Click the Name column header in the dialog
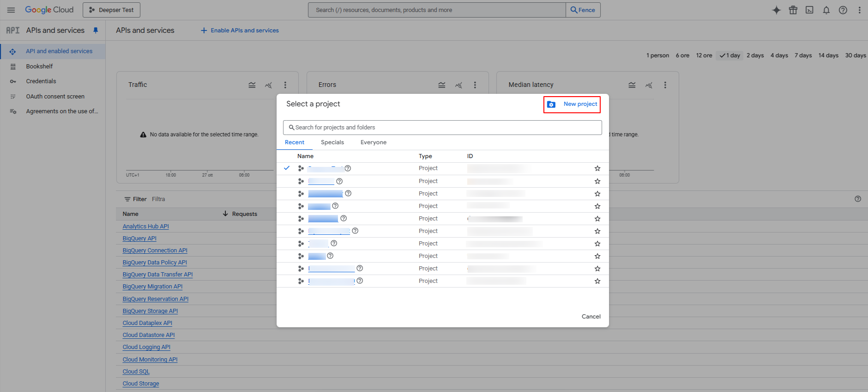 coord(305,156)
